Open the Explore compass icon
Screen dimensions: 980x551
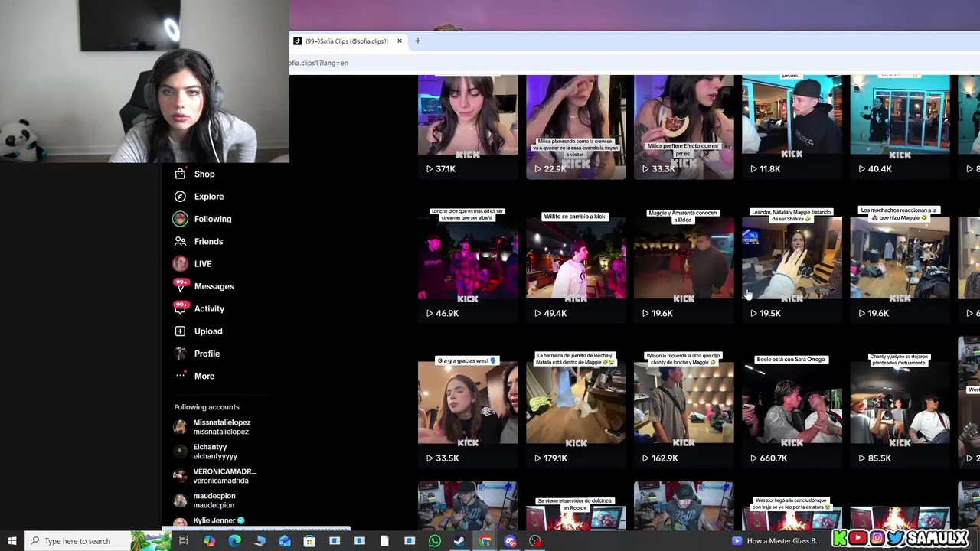tap(180, 197)
